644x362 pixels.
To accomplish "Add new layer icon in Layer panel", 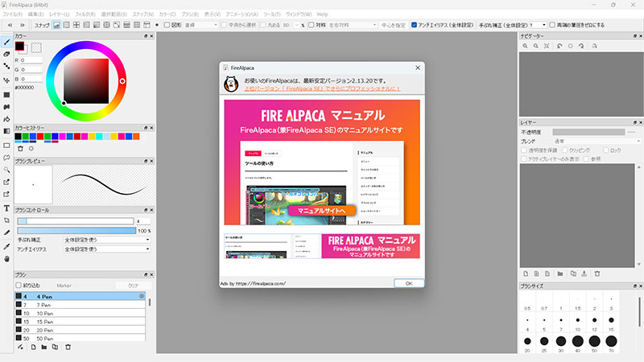I will pyautogui.click(x=526, y=274).
